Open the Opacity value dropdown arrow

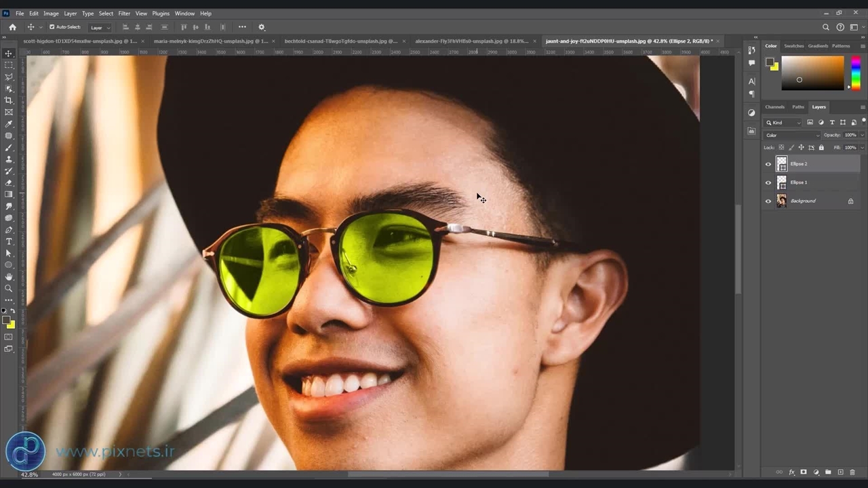861,135
